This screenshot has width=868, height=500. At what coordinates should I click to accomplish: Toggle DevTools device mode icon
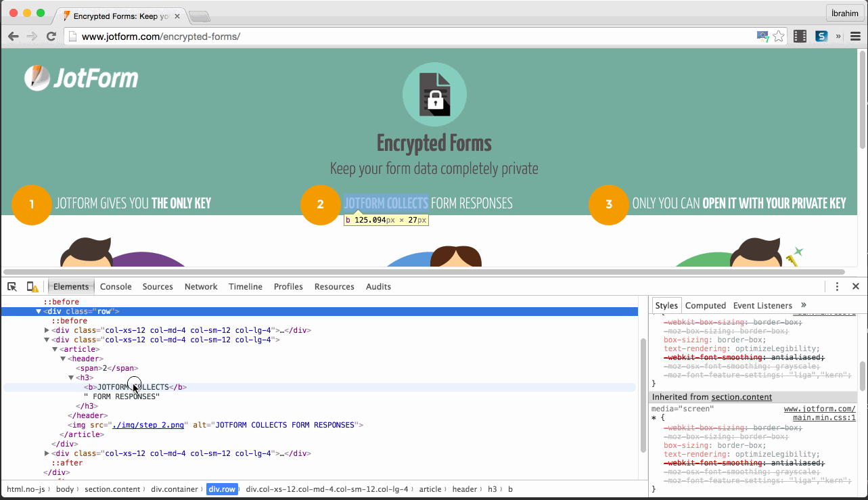tap(32, 287)
